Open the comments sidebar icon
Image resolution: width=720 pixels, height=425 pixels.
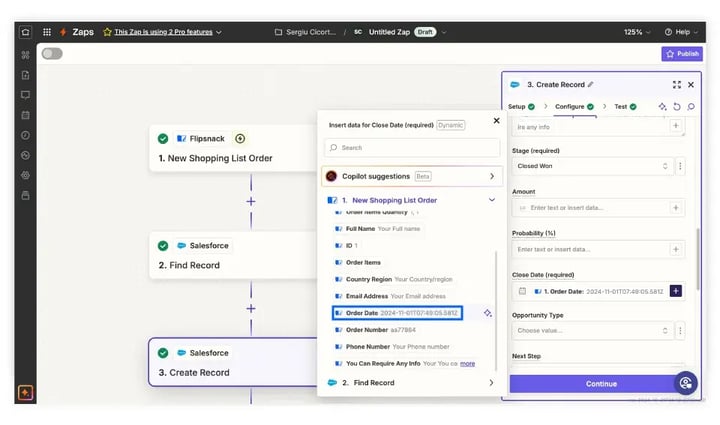[x=25, y=95]
